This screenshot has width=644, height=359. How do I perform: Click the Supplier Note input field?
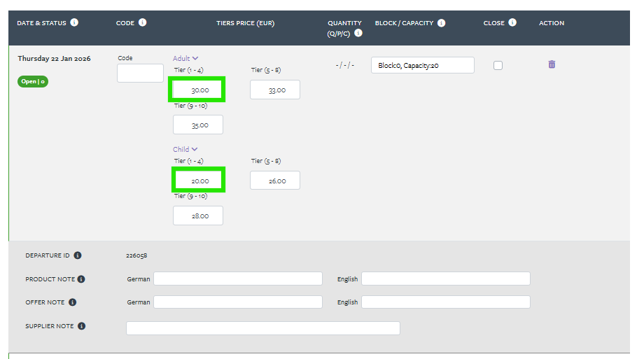tap(263, 328)
